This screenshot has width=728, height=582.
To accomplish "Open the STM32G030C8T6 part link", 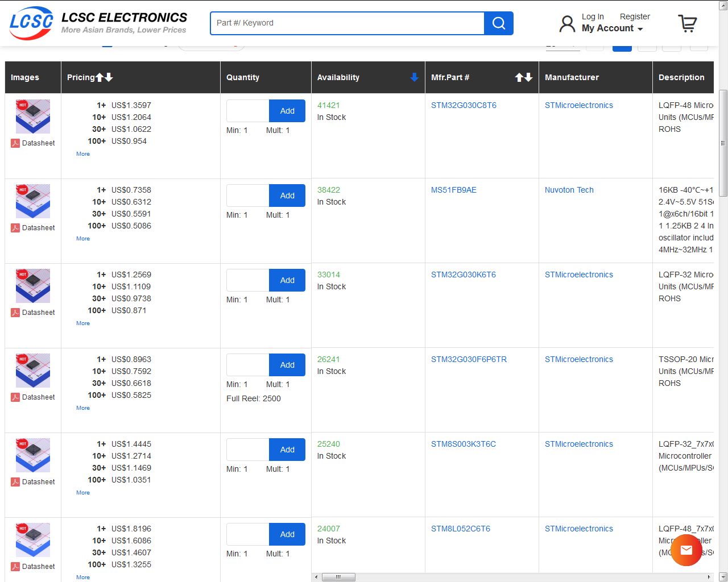I will click(x=464, y=105).
